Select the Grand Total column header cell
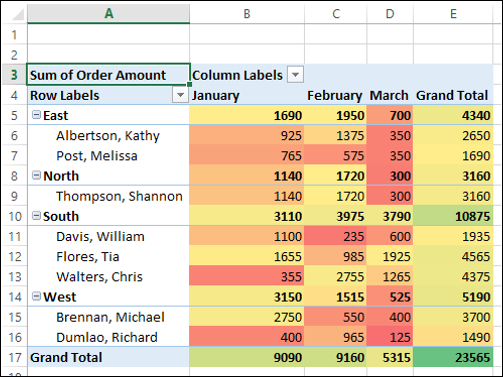The width and height of the screenshot is (503, 377). click(x=453, y=95)
